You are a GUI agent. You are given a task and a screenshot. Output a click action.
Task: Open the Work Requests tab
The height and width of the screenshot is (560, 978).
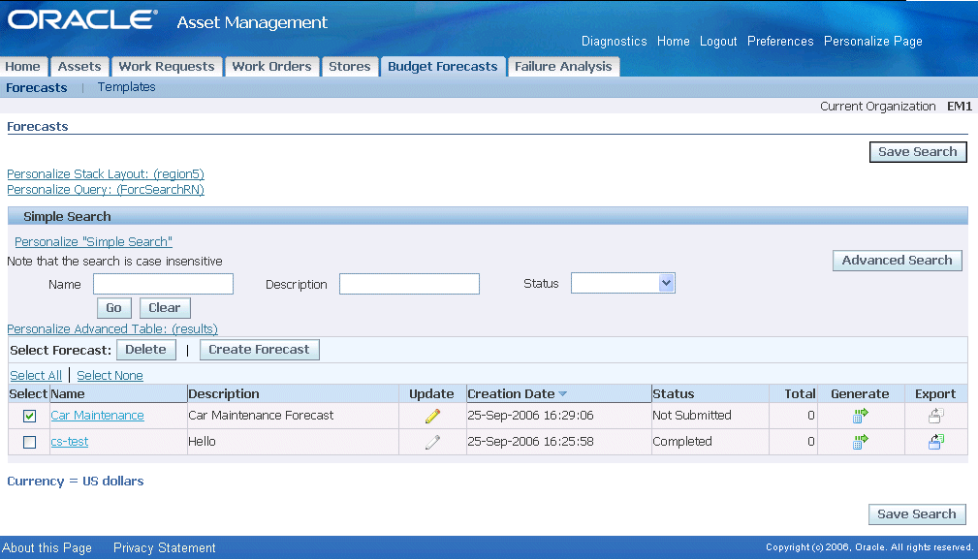[167, 67]
